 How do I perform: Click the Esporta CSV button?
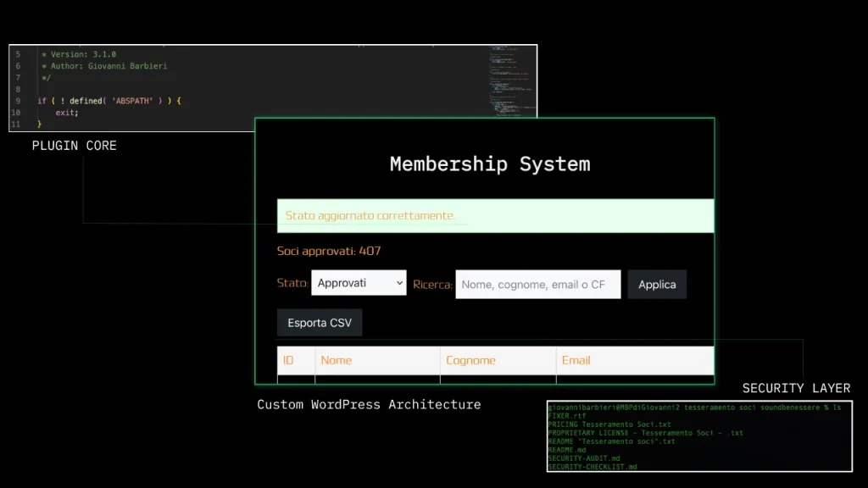click(320, 323)
